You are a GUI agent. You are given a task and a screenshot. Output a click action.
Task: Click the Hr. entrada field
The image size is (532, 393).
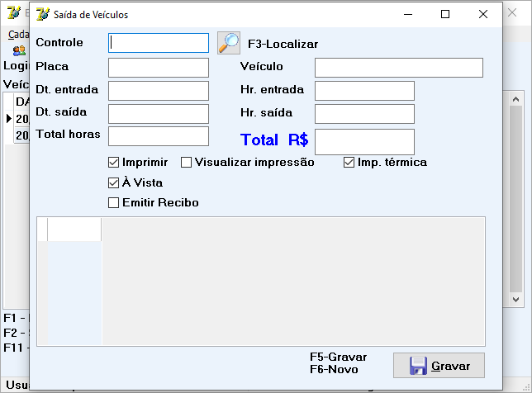tap(365, 91)
